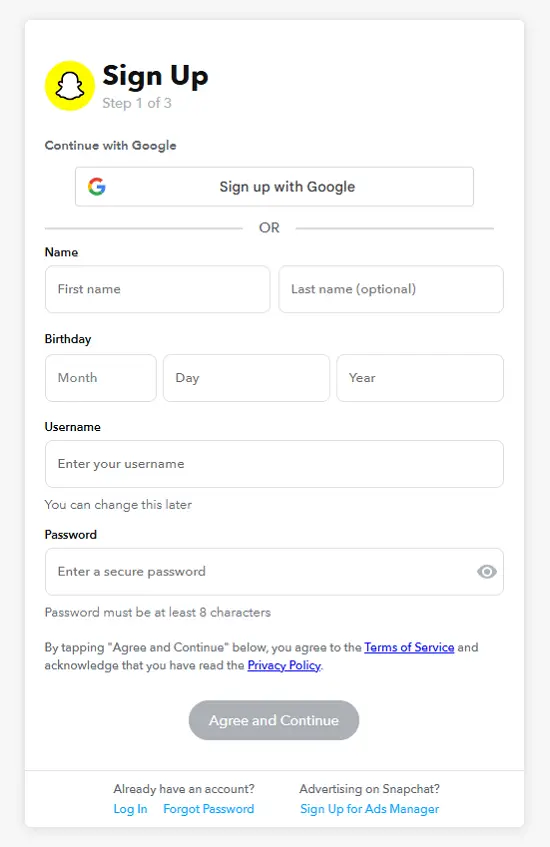Toggle password visibility eye icon
550x847 pixels.
[x=487, y=572]
